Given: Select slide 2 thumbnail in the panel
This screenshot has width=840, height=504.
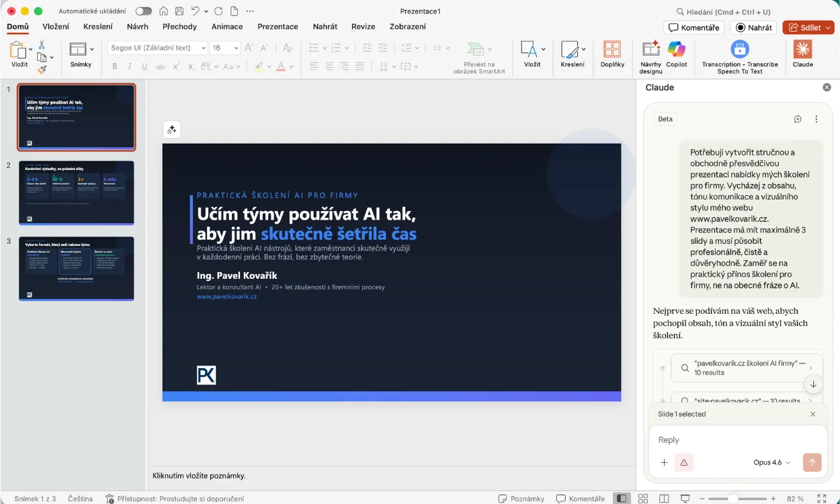Looking at the screenshot, I should (76, 192).
